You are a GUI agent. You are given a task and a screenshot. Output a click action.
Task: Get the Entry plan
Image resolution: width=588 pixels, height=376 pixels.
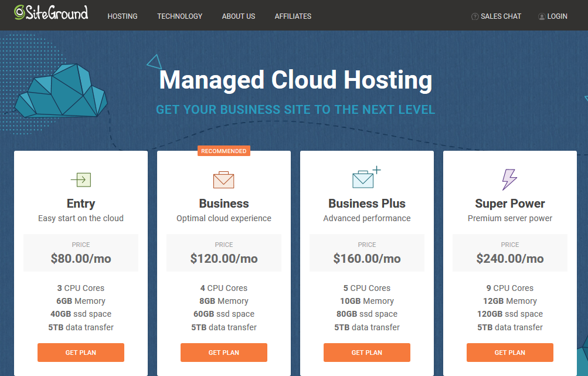pos(81,353)
